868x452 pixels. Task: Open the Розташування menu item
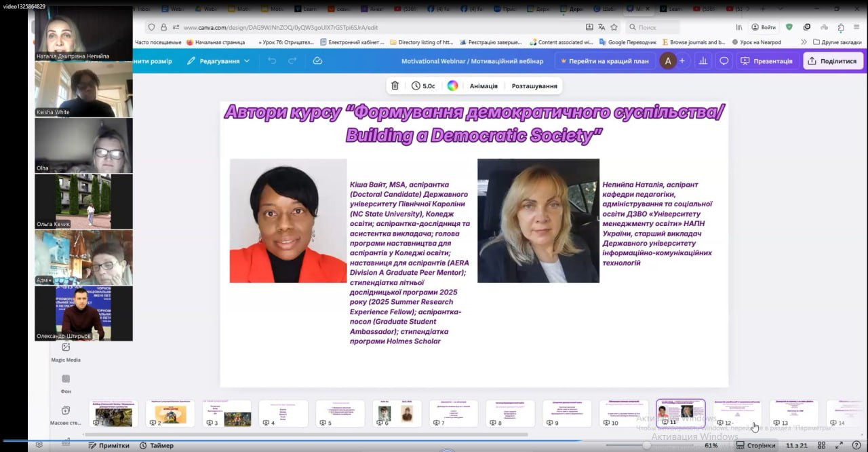(x=534, y=86)
